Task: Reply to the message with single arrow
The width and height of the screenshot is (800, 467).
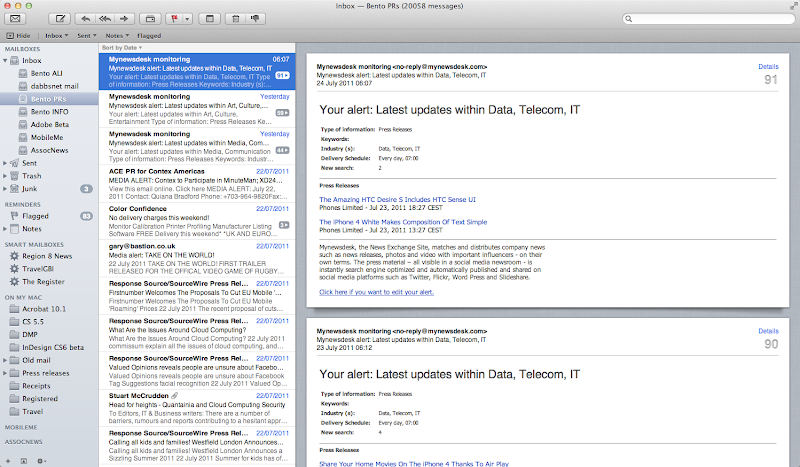Action: click(x=85, y=19)
